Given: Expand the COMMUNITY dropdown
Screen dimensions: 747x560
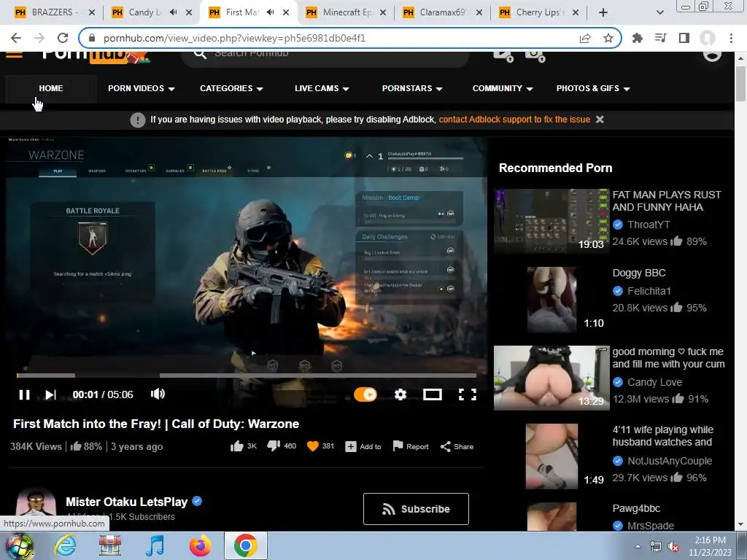Looking at the screenshot, I should [503, 88].
